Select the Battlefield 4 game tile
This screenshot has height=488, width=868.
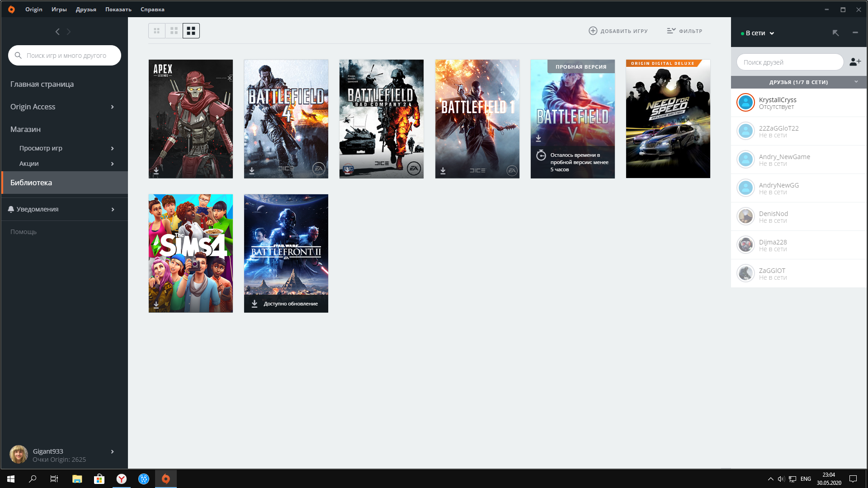[286, 119]
